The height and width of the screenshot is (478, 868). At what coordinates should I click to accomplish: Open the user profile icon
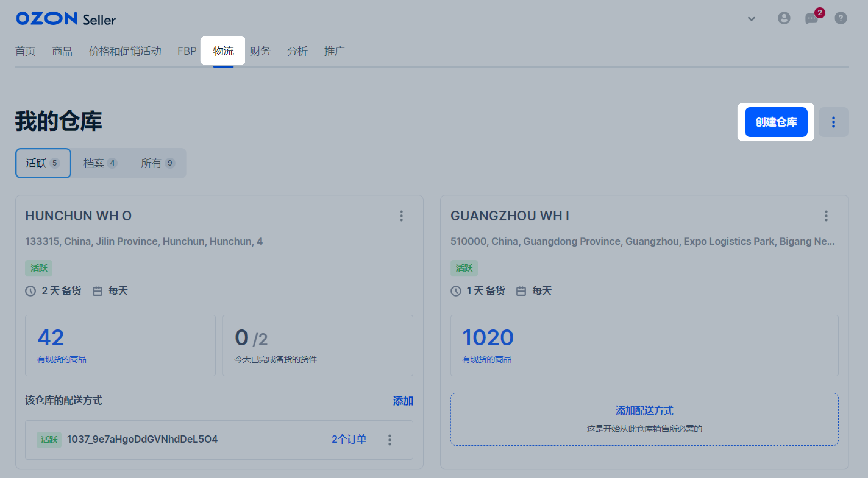[x=784, y=18]
